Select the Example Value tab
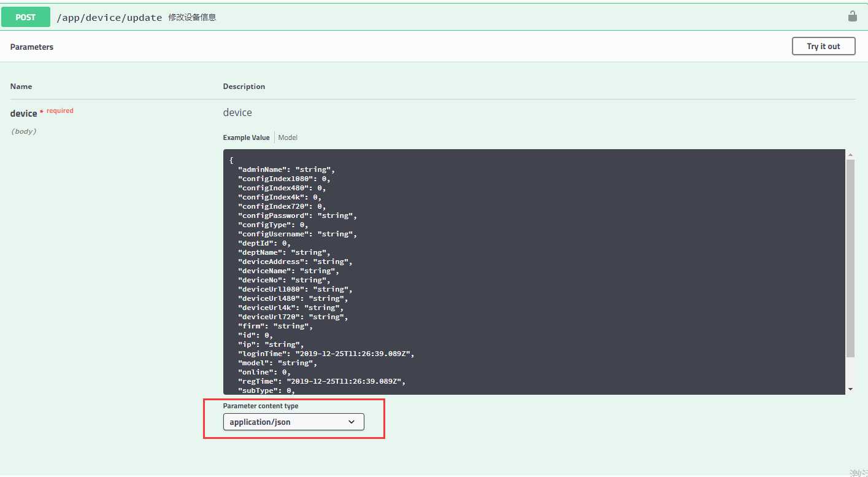This screenshot has width=868, height=477. pos(246,138)
